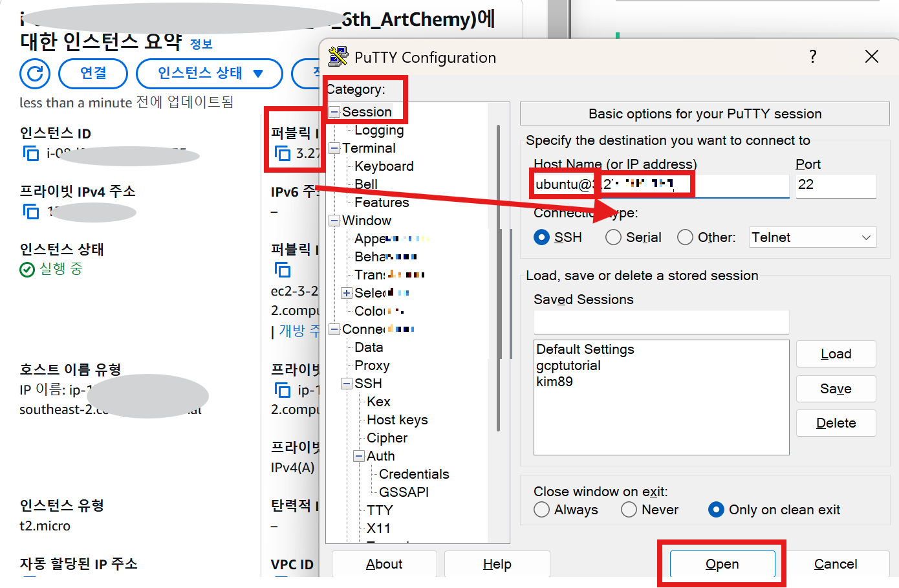Click the PuTTY icon in the title bar
The height and width of the screenshot is (588, 899).
pos(338,57)
